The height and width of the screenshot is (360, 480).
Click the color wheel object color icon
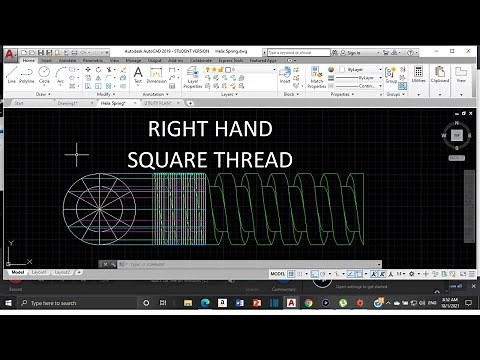point(331,69)
